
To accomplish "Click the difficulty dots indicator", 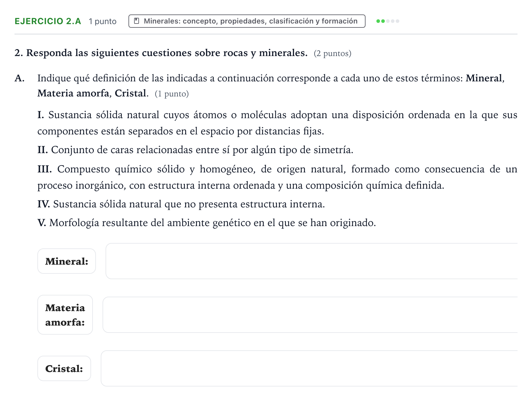I will click(x=388, y=21).
